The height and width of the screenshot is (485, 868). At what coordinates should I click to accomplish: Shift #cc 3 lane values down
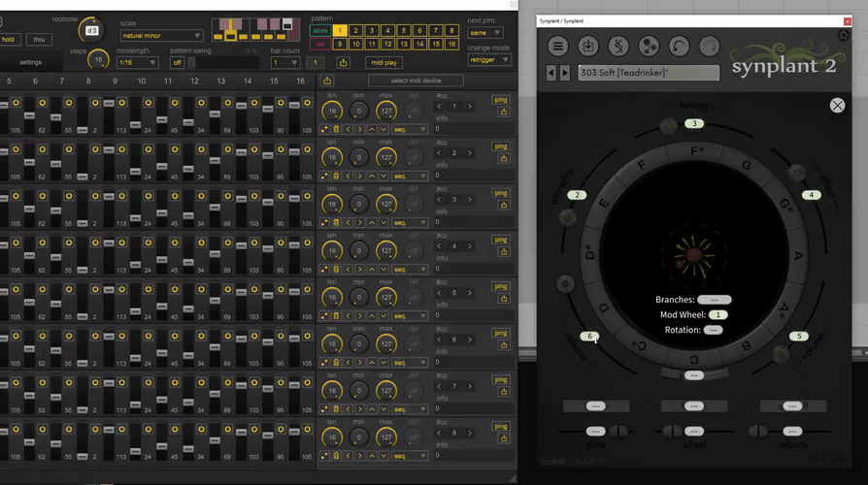(x=384, y=222)
